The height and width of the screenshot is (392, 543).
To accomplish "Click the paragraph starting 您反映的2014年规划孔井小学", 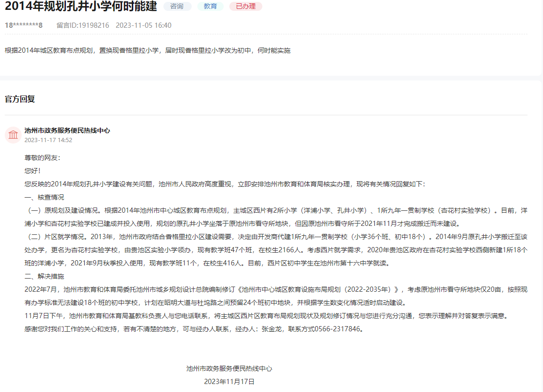I will click(x=225, y=184).
